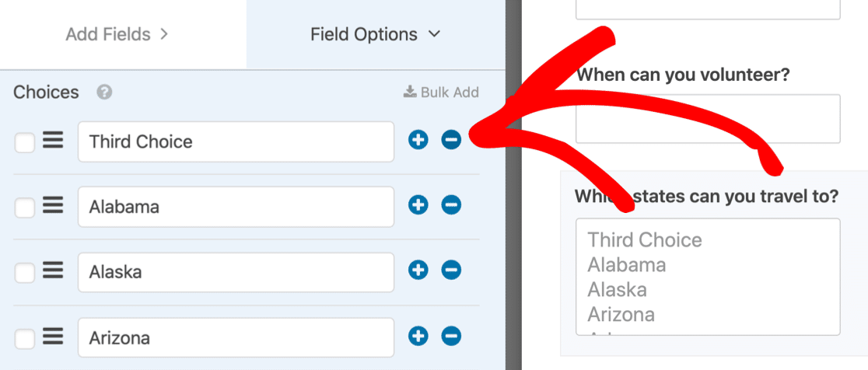Click into the Third Choice text field

coord(236,141)
